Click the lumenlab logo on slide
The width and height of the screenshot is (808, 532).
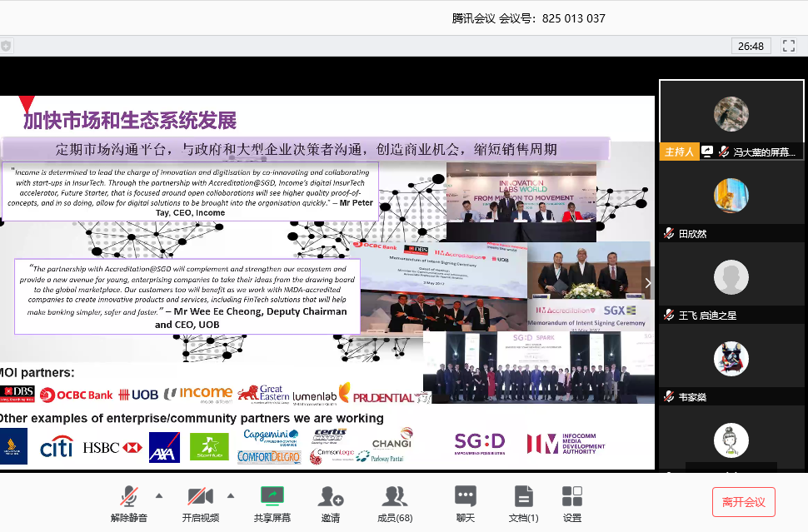coord(314,396)
